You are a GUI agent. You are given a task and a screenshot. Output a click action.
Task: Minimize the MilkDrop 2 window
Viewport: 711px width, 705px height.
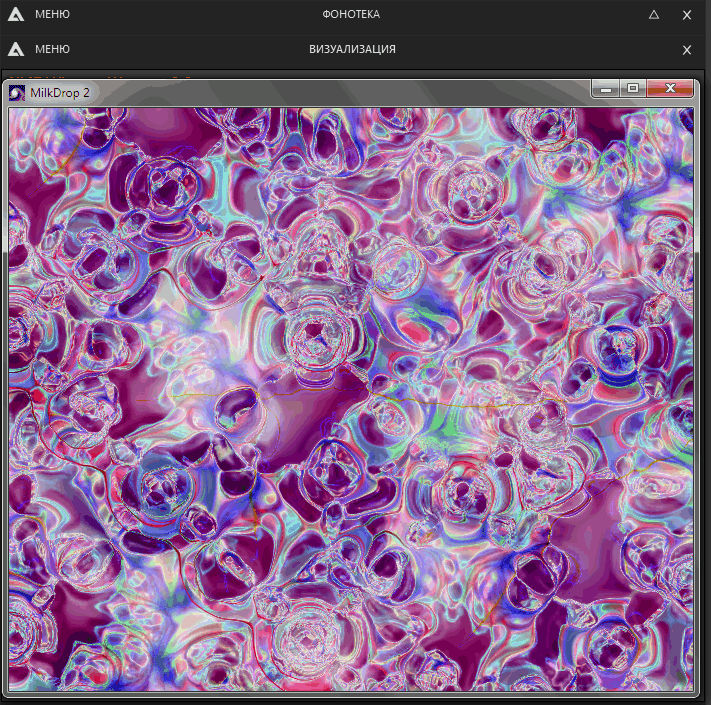606,88
